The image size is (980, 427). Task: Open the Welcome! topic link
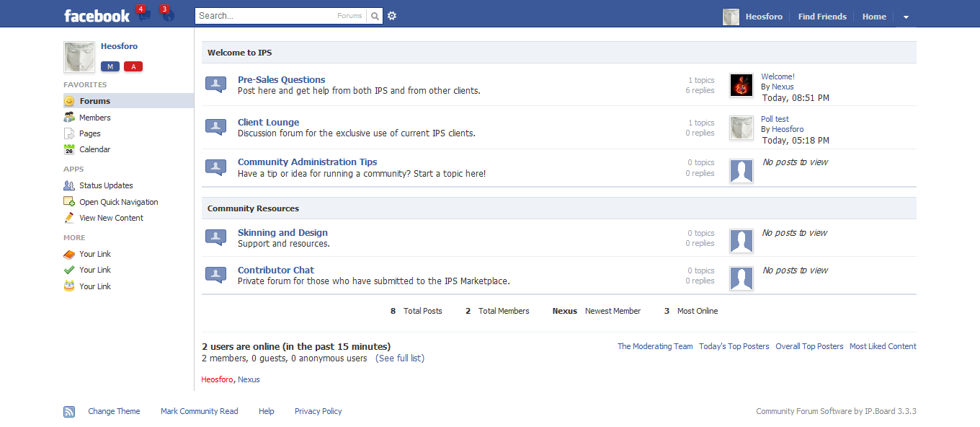pos(778,76)
